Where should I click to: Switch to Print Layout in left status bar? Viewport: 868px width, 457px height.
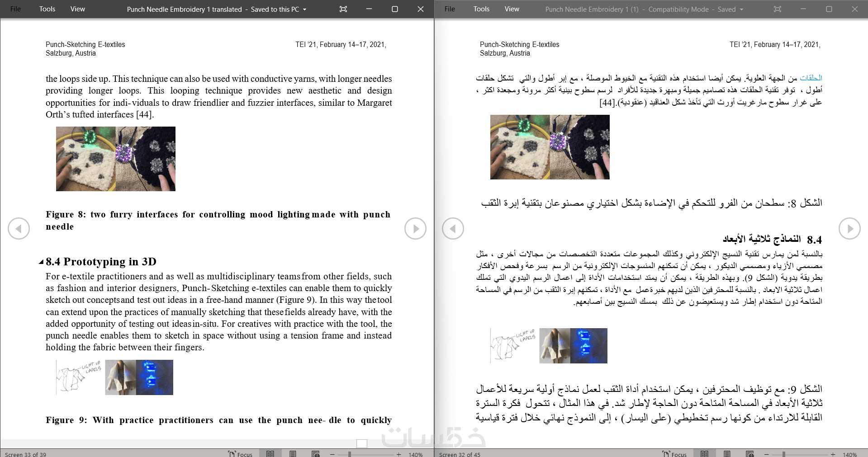tap(293, 454)
